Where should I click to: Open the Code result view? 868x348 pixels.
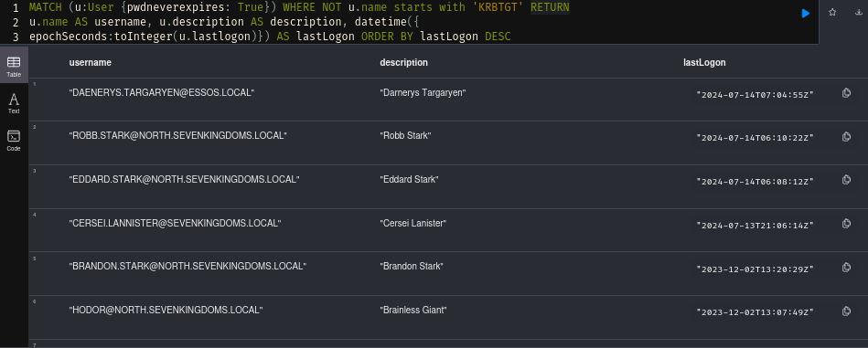[x=14, y=141]
